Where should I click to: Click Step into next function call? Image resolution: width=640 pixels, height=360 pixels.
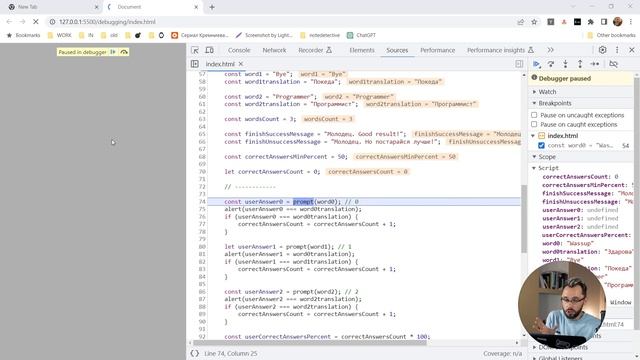pyautogui.click(x=565, y=64)
